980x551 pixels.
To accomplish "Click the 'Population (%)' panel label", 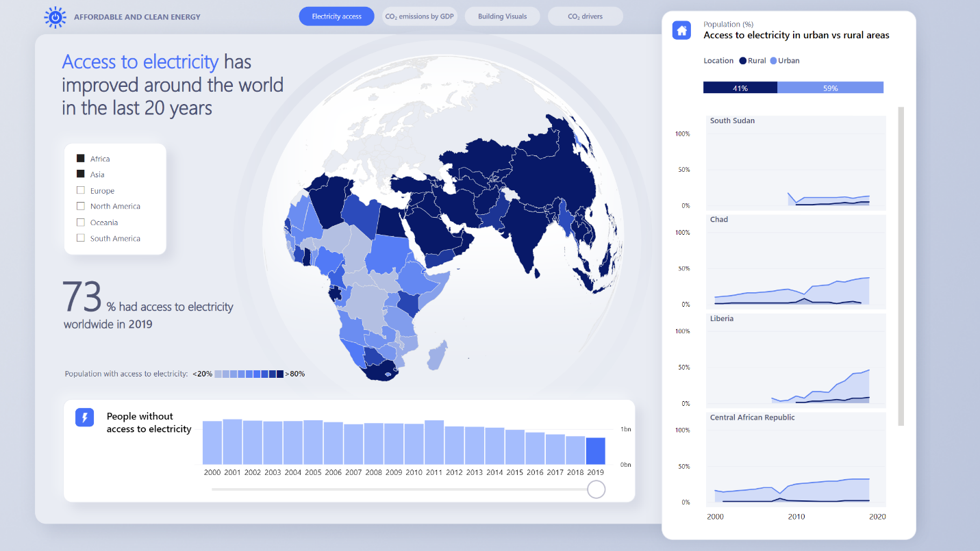I will [729, 24].
